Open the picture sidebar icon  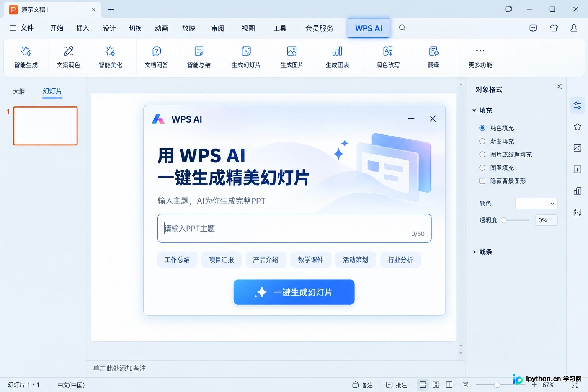577,148
